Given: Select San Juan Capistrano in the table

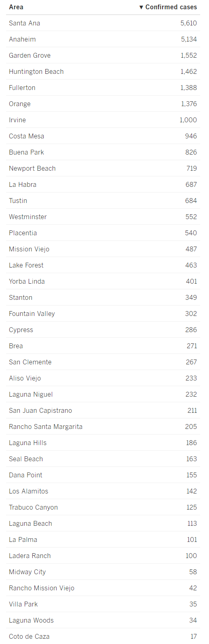Looking at the screenshot, I should click(x=40, y=410).
